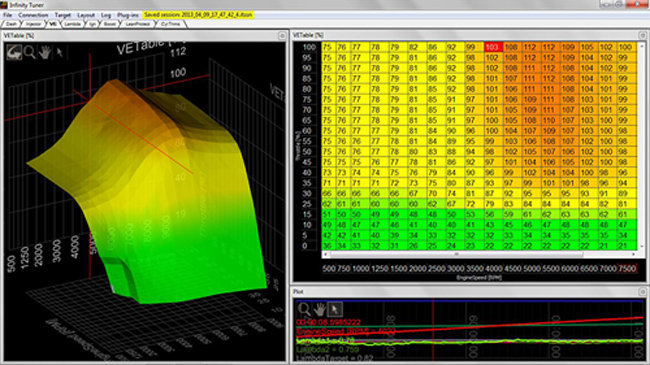Open the Log menu
The height and width of the screenshot is (365, 650).
pos(106,15)
